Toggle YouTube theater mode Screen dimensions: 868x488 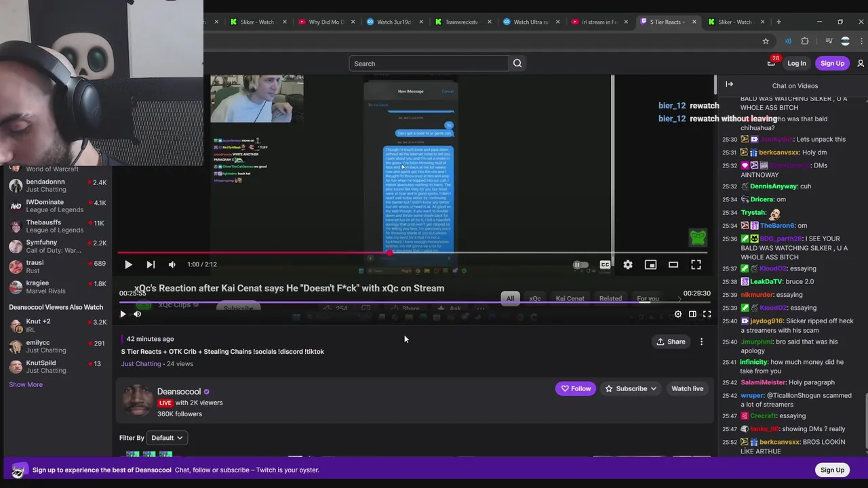click(x=673, y=264)
